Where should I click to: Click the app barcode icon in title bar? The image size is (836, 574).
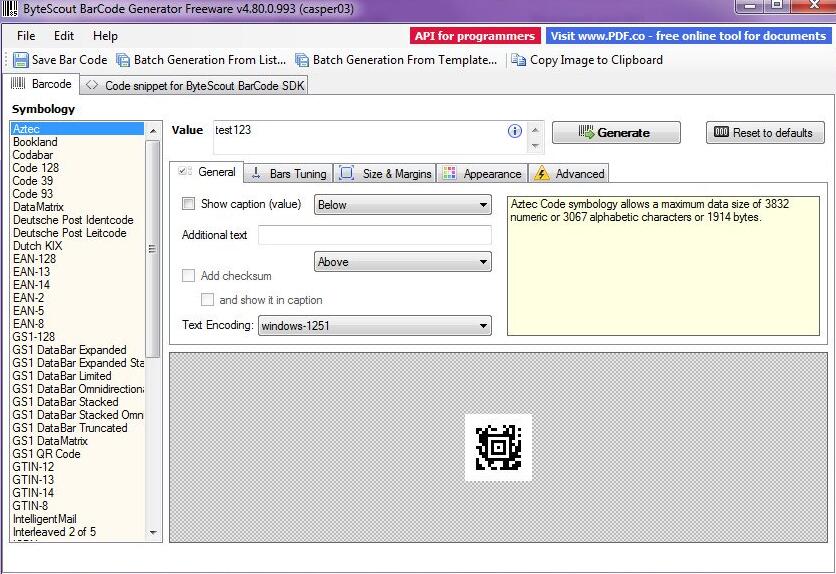pyautogui.click(x=10, y=9)
